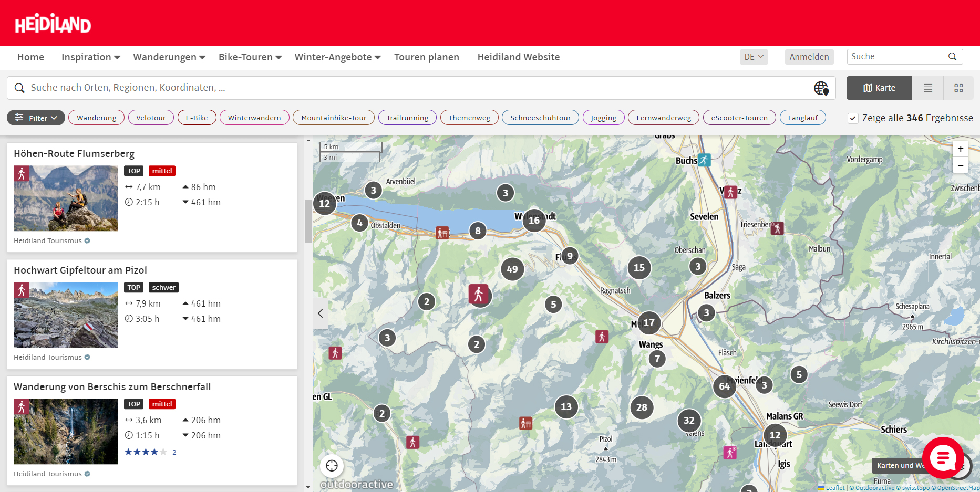Click the Hochwart Gipfeltour thumbnail image
The width and height of the screenshot is (980, 492).
coord(66,315)
